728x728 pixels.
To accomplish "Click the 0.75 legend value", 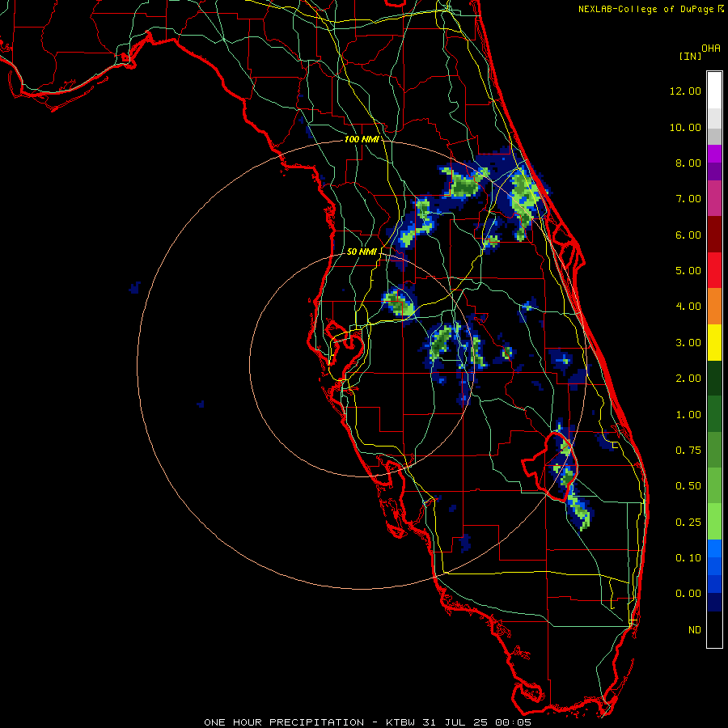I will [x=688, y=451].
